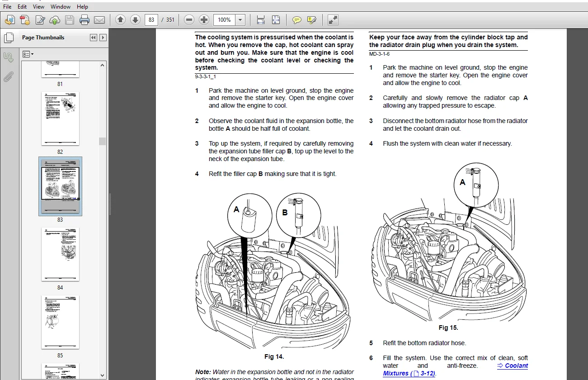Viewport: 588px width, 380px height.
Task: Click the Fit width scrolling icon
Action: coord(261,20)
